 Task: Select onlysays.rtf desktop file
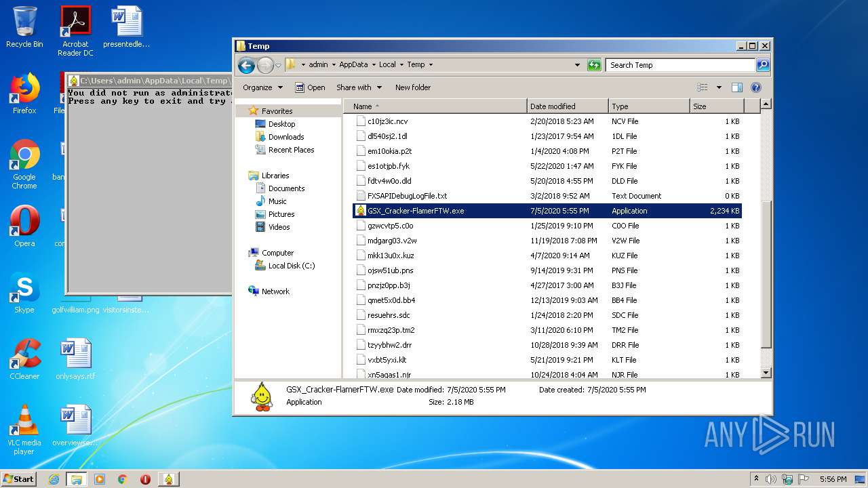coord(75,359)
